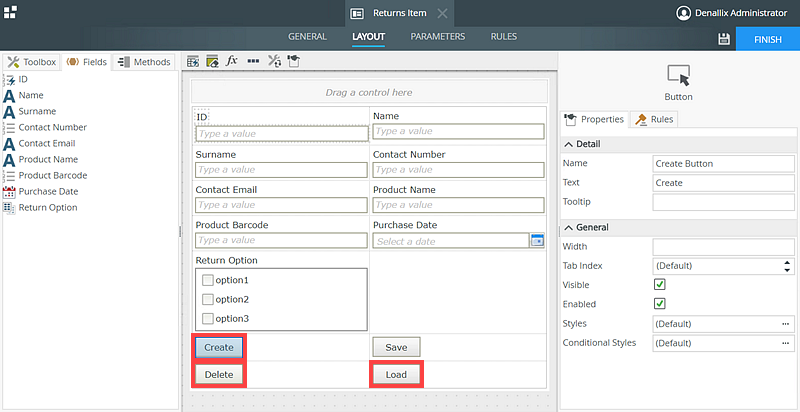This screenshot has height=412, width=800.
Task: Select the Save button on the form
Action: coord(396,347)
